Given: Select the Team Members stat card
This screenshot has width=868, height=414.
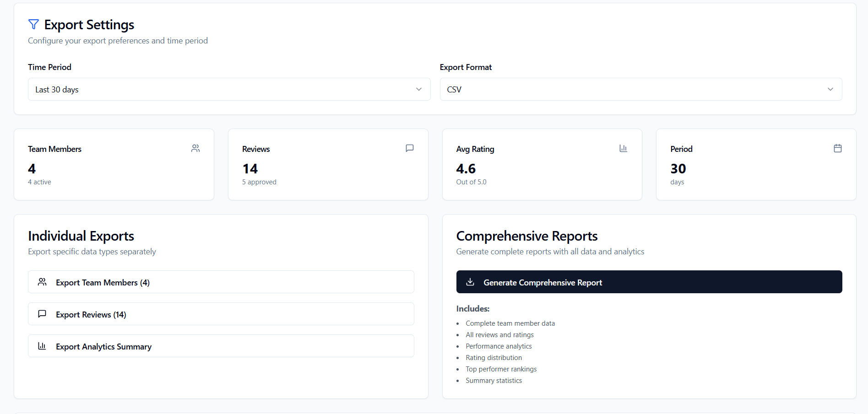Looking at the screenshot, I should point(114,165).
